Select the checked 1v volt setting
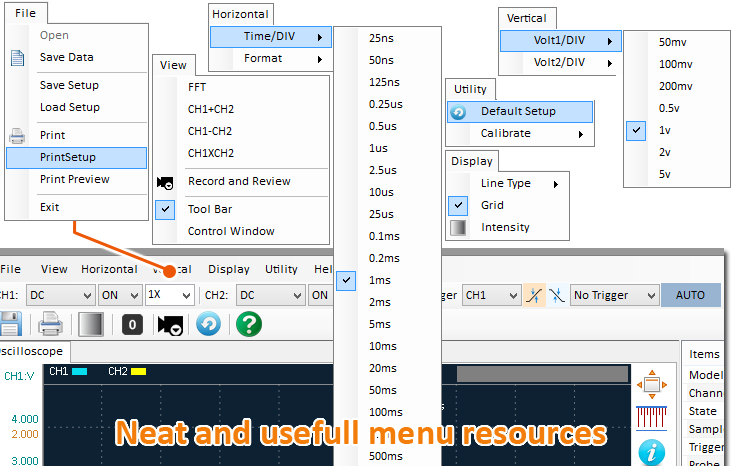736x466 pixels. tap(664, 130)
